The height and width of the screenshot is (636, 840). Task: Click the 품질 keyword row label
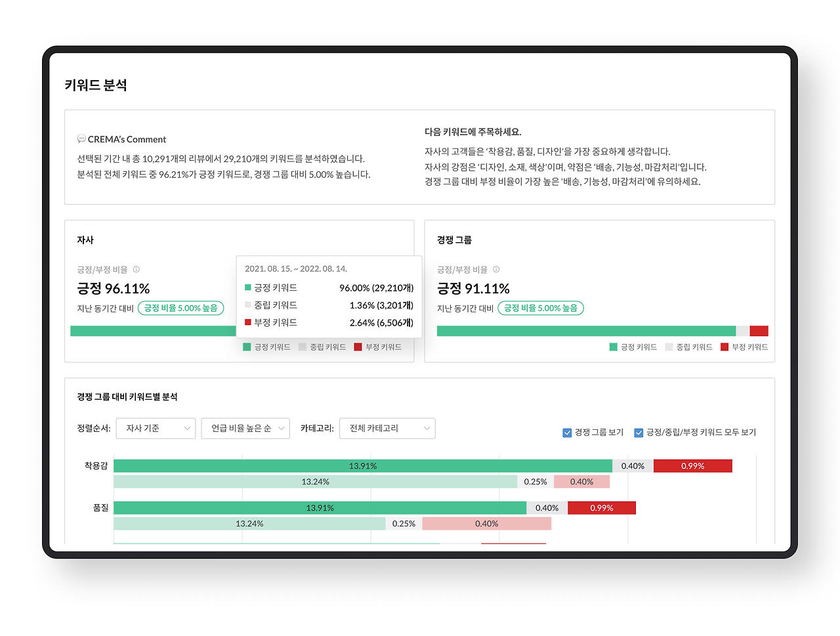[100, 508]
